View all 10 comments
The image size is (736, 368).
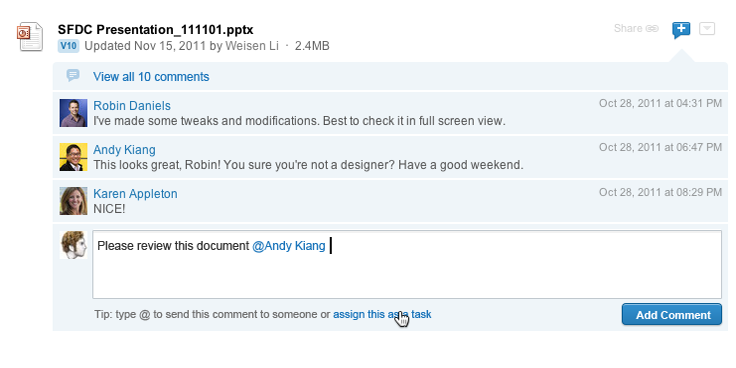(151, 77)
